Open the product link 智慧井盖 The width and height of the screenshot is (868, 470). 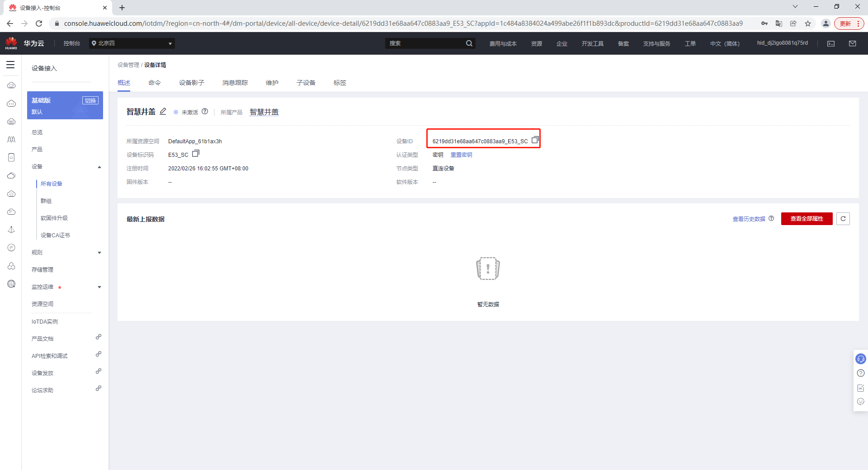(x=264, y=112)
